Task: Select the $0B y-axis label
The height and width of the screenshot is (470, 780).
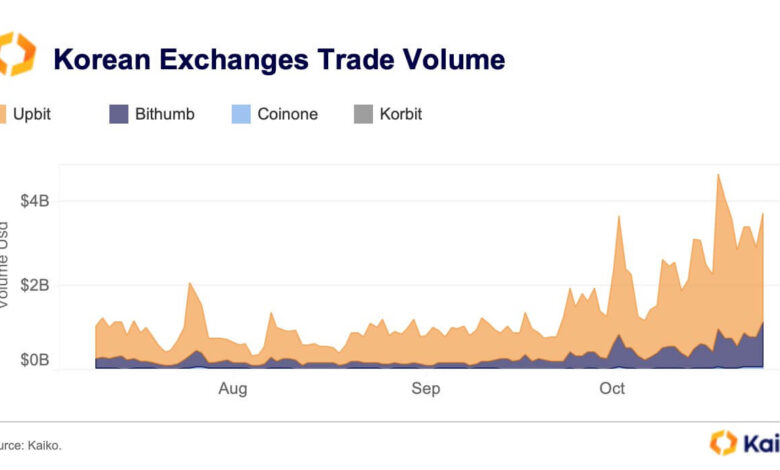Action: point(37,359)
